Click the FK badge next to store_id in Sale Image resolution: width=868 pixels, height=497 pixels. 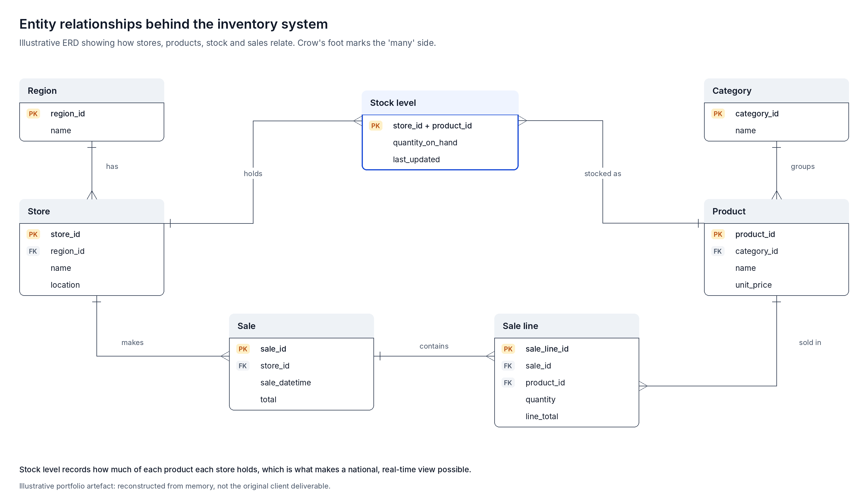tap(243, 366)
